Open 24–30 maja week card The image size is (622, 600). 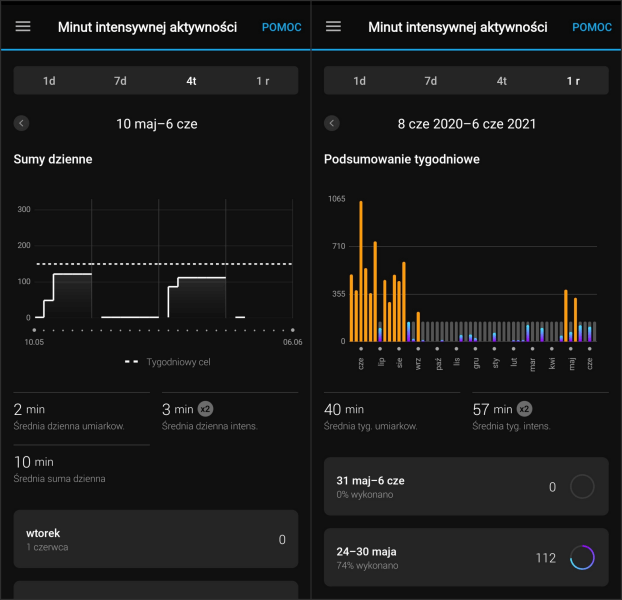point(466,557)
